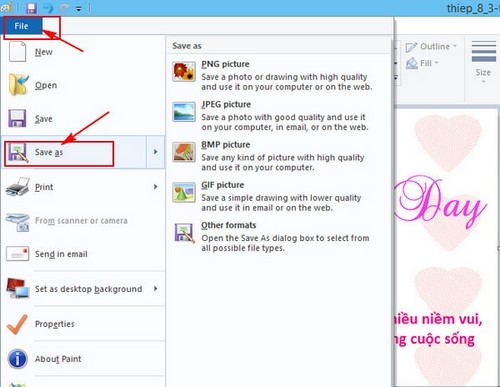Select Save as menu entry label

tap(49, 152)
